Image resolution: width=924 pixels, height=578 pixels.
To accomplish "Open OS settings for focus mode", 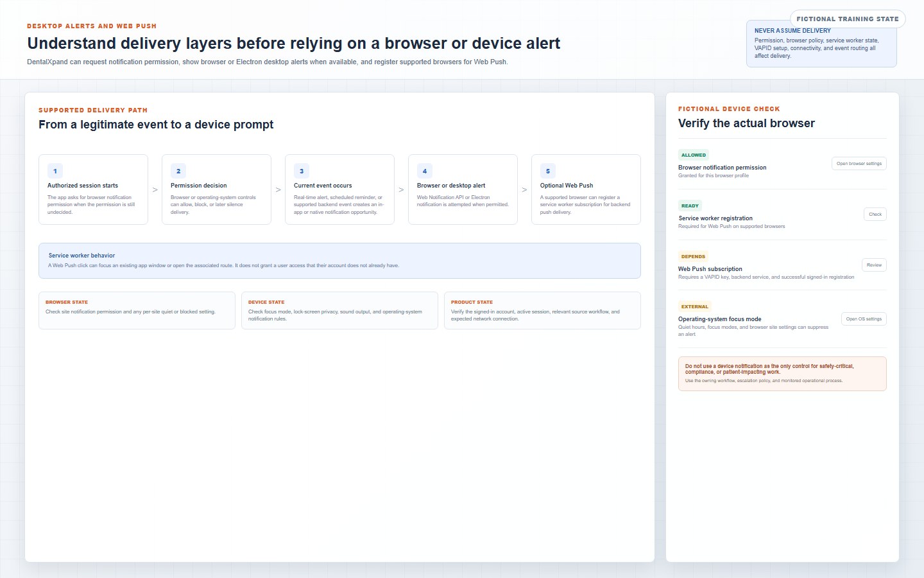I will (864, 319).
